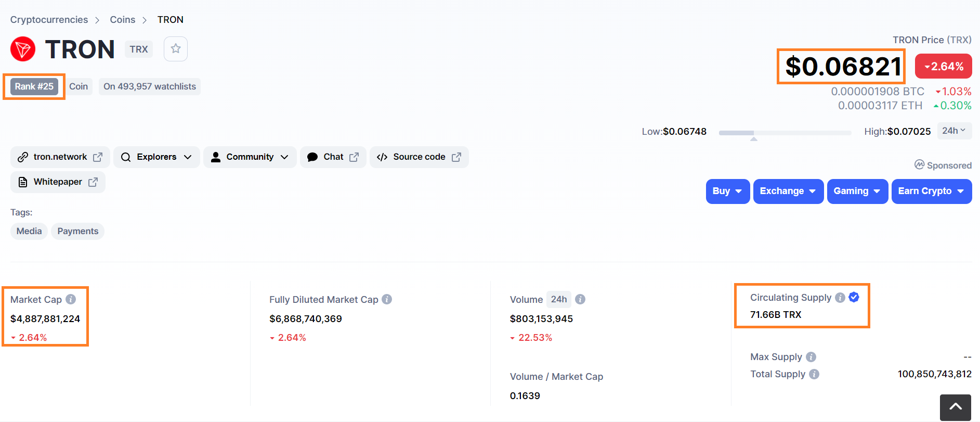Click the external link icon on Chat
Screen dimensions: 980x422
pos(354,157)
